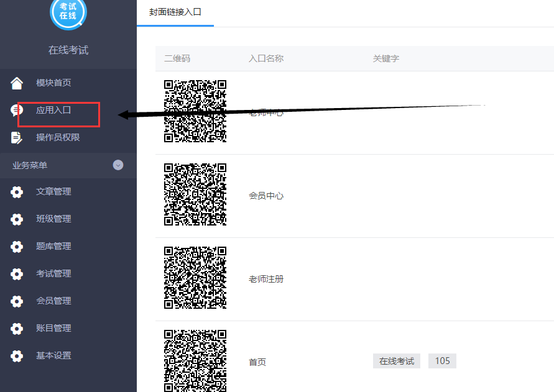
Task: Click the 考试在线 logo icon
Action: (x=68, y=12)
